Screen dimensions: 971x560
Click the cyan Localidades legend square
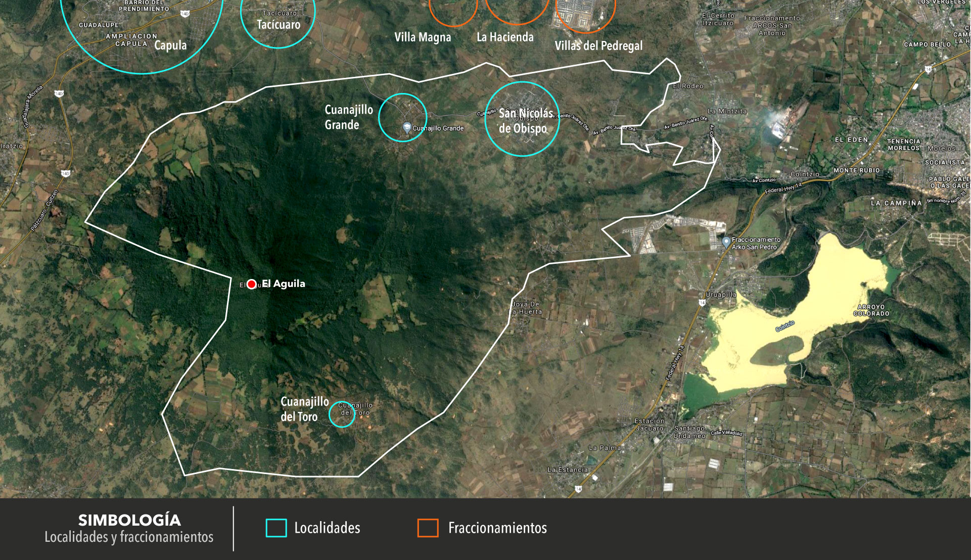pyautogui.click(x=276, y=528)
